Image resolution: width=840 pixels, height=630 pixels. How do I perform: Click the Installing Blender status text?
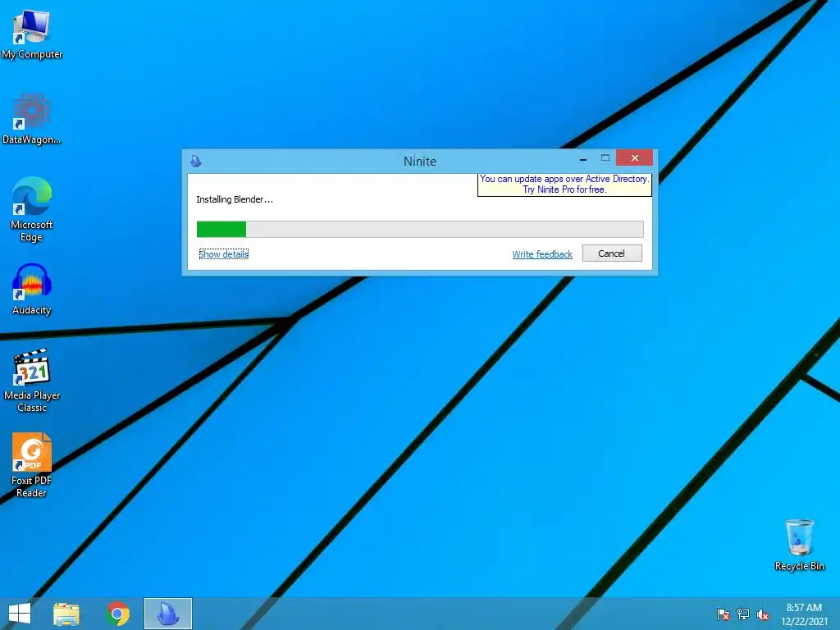[235, 199]
